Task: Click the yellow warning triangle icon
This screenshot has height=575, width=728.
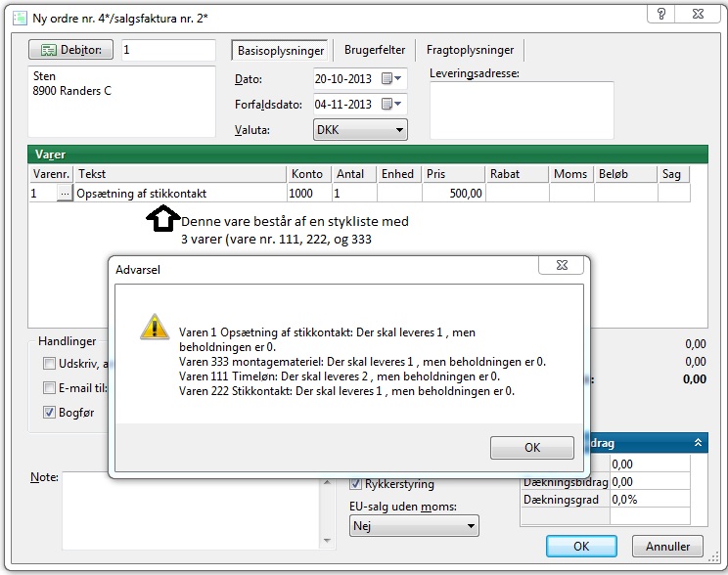Action: click(152, 329)
